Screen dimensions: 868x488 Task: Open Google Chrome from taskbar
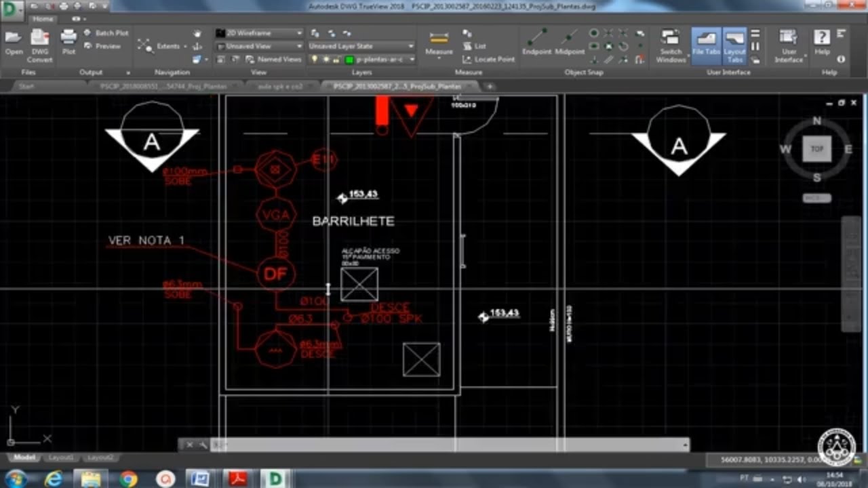coord(128,479)
